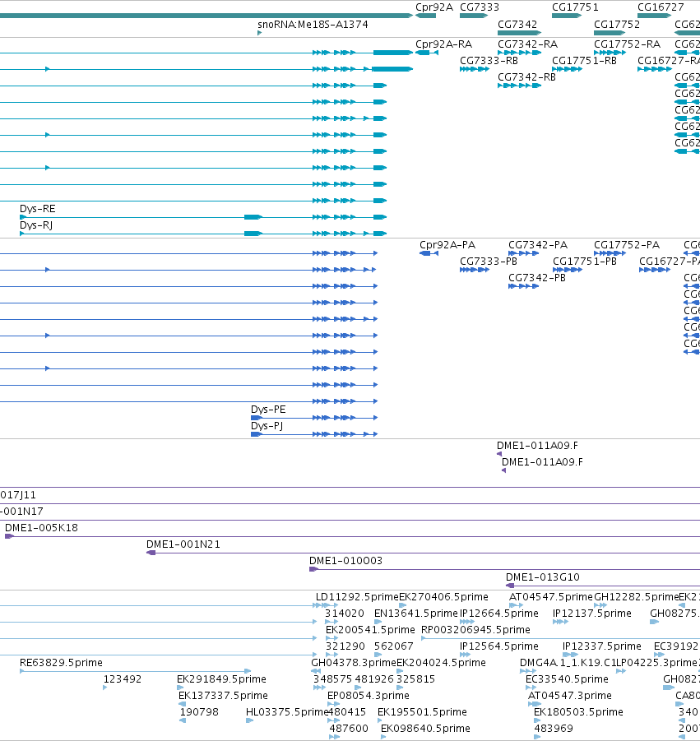This screenshot has width=700, height=741.
Task: Click the GH12282.5prime EST label
Action: 636,597
